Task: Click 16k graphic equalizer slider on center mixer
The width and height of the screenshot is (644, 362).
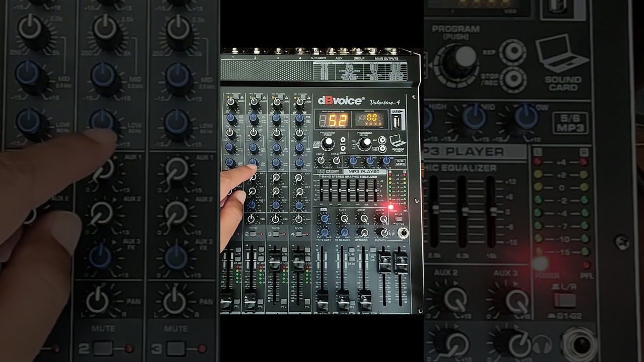Action: [375, 190]
